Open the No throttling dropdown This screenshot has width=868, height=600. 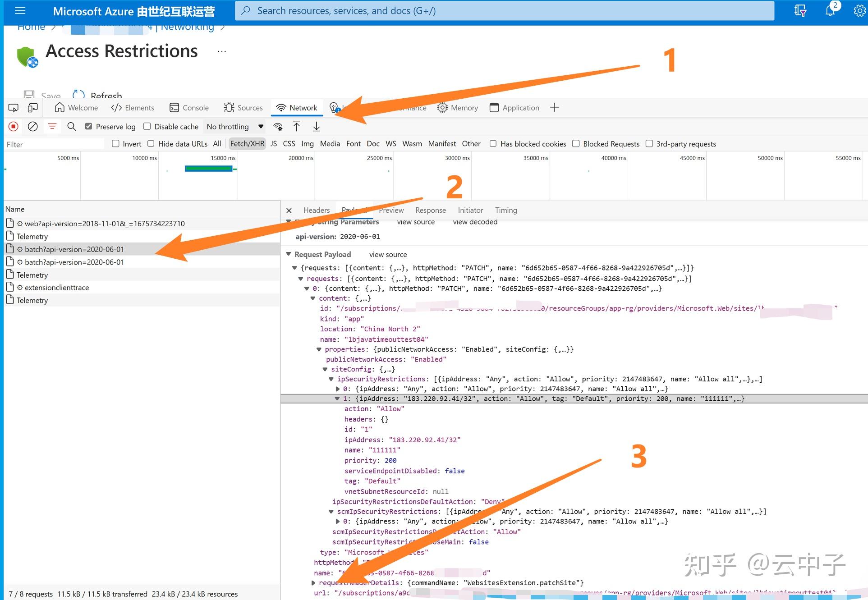click(234, 127)
